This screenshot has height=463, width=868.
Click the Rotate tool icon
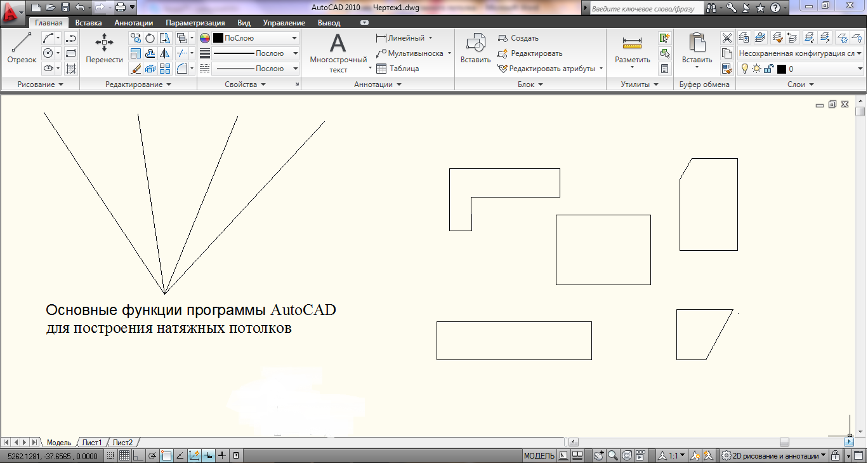click(150, 38)
